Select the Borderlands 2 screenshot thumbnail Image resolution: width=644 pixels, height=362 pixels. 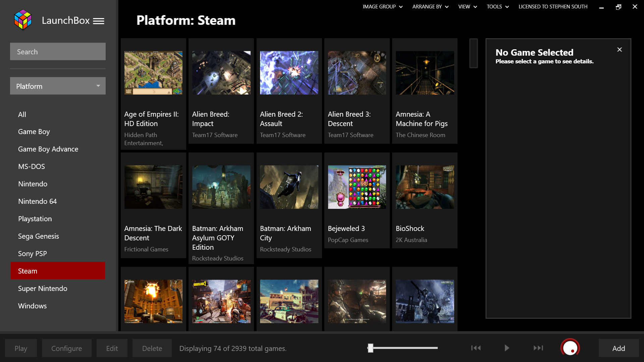click(221, 301)
